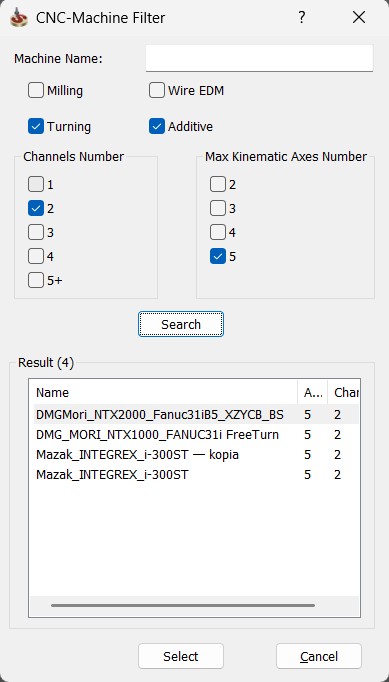The image size is (389, 682).
Task: Focus the Machine Name input field
Action: point(259,58)
